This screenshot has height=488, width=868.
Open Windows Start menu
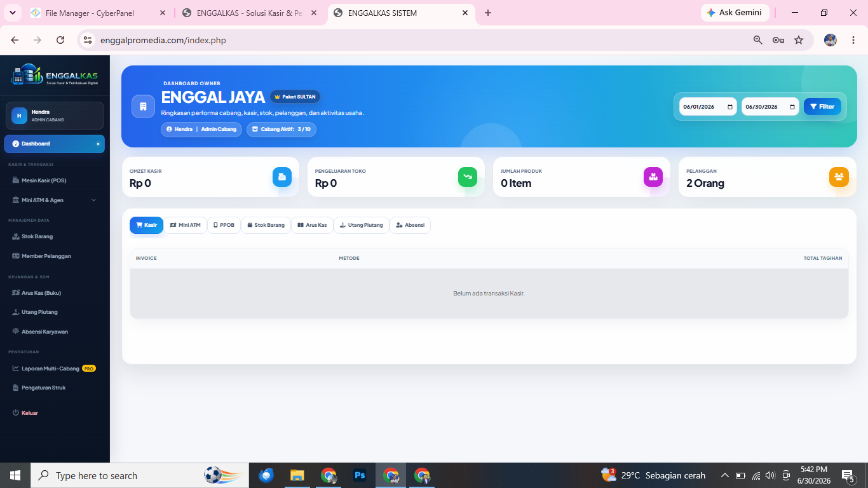point(15,475)
